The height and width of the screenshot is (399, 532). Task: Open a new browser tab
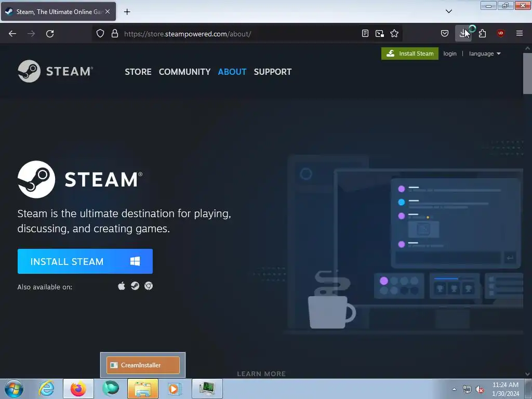[127, 12]
